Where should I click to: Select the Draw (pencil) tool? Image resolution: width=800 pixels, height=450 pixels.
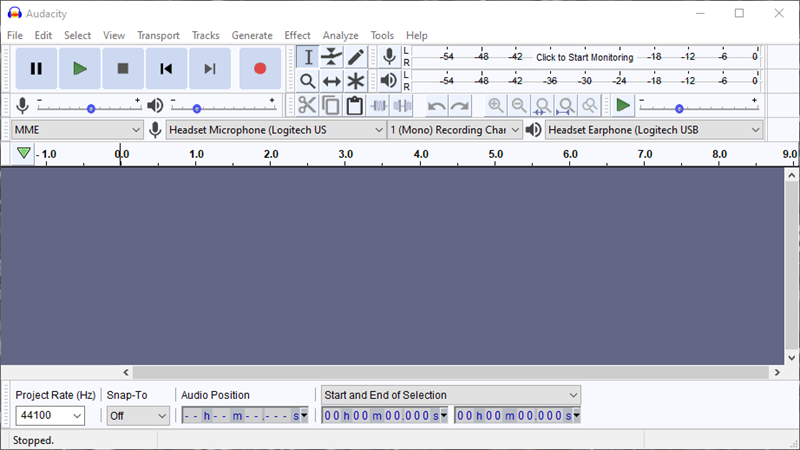356,57
